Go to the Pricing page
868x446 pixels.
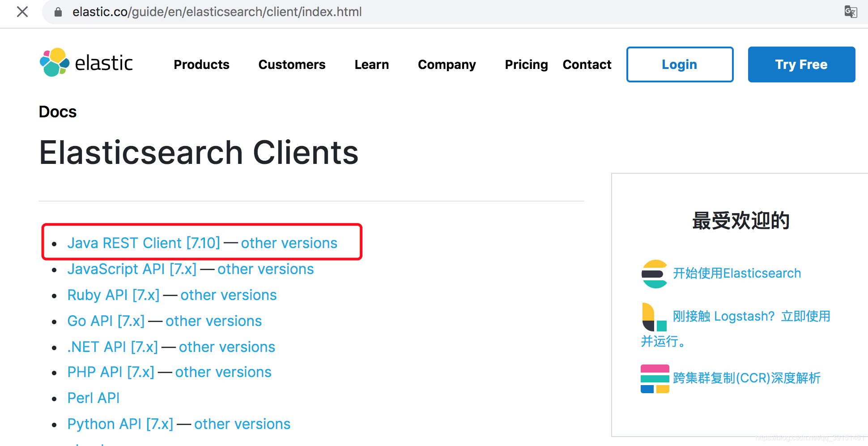tap(526, 64)
